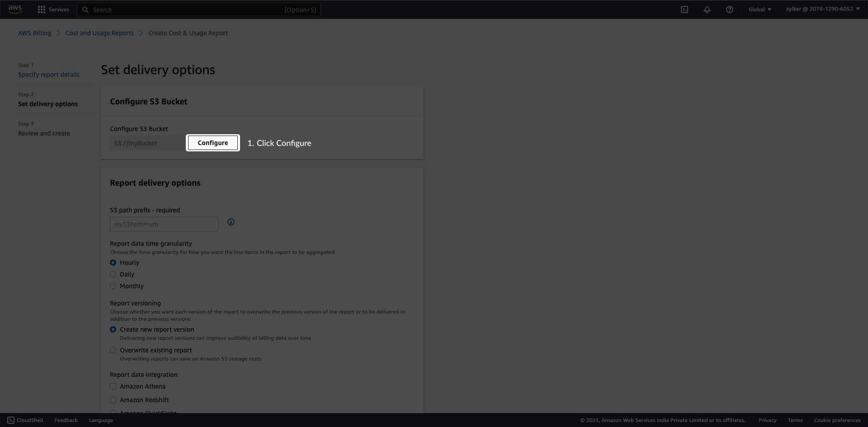
Task: Show info for S3 path prefix
Action: [x=231, y=222]
